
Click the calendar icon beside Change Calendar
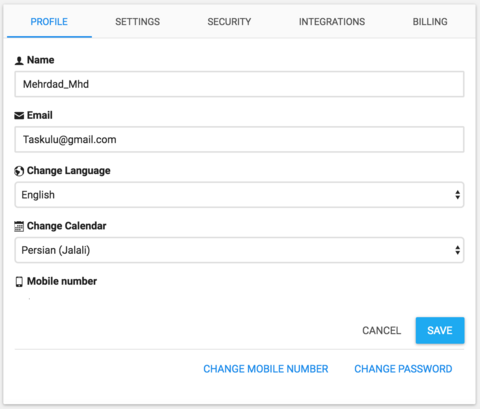pos(19,226)
